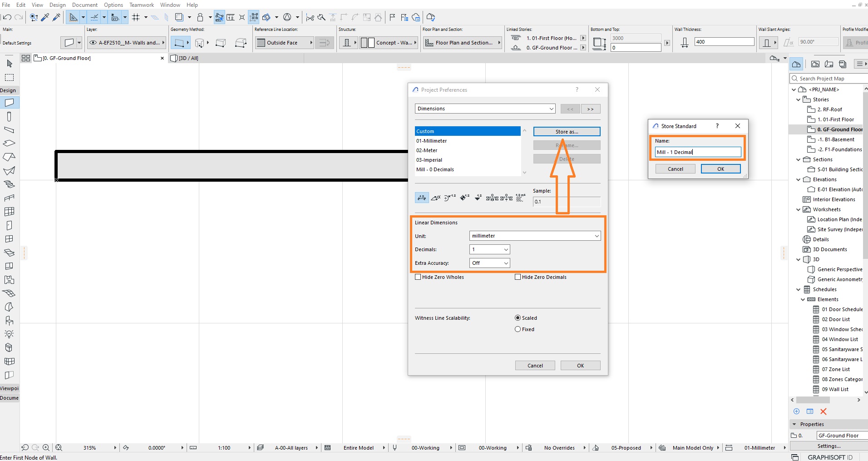Click OK in Project Preferences dialog
Viewport: 868px width, 461px height.
(581, 366)
